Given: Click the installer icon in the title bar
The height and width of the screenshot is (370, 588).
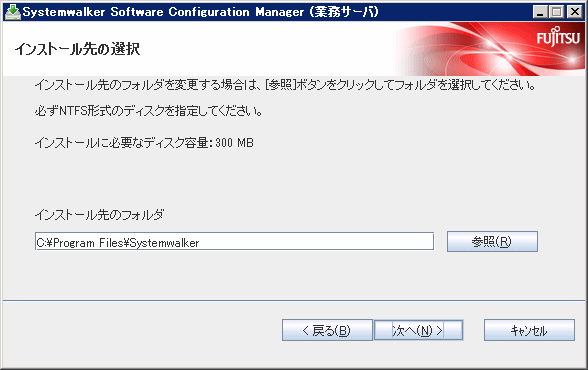Looking at the screenshot, I should [x=12, y=12].
